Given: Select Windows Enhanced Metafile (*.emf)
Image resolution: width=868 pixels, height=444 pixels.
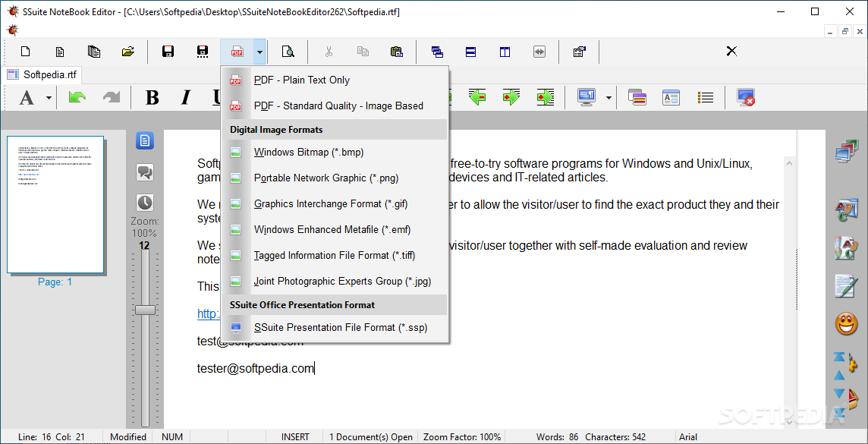Looking at the screenshot, I should click(335, 229).
